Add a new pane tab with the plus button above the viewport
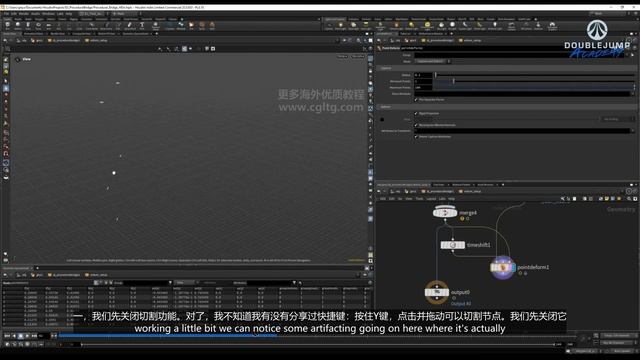The width and height of the screenshot is (640, 360). 157,34
